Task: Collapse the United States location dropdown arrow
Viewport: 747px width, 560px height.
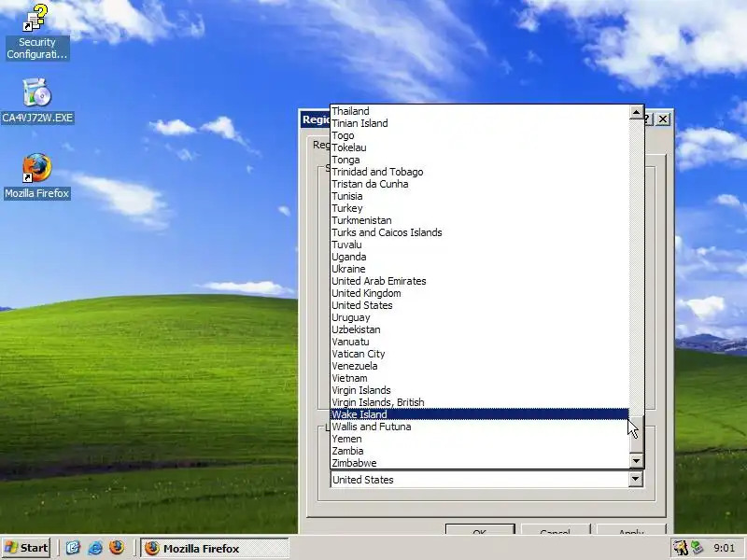Action: [x=636, y=479]
